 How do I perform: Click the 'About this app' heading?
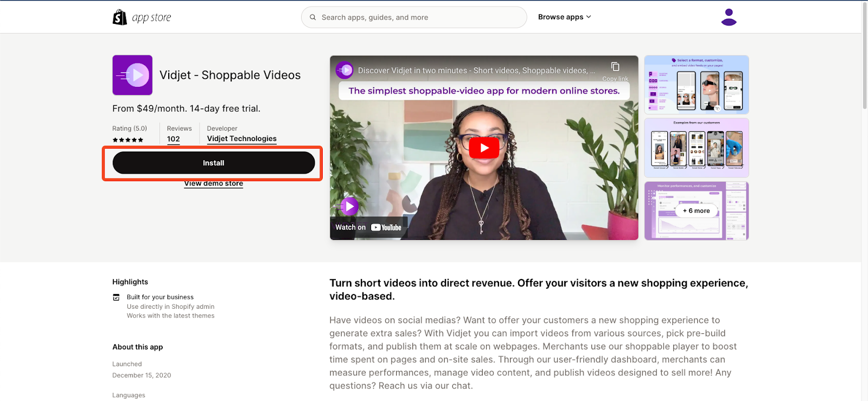(x=138, y=347)
